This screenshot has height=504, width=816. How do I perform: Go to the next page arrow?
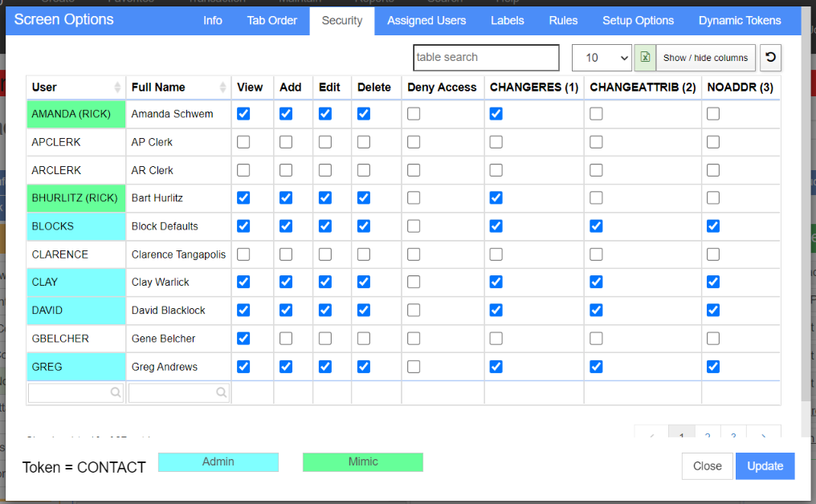[x=764, y=436]
